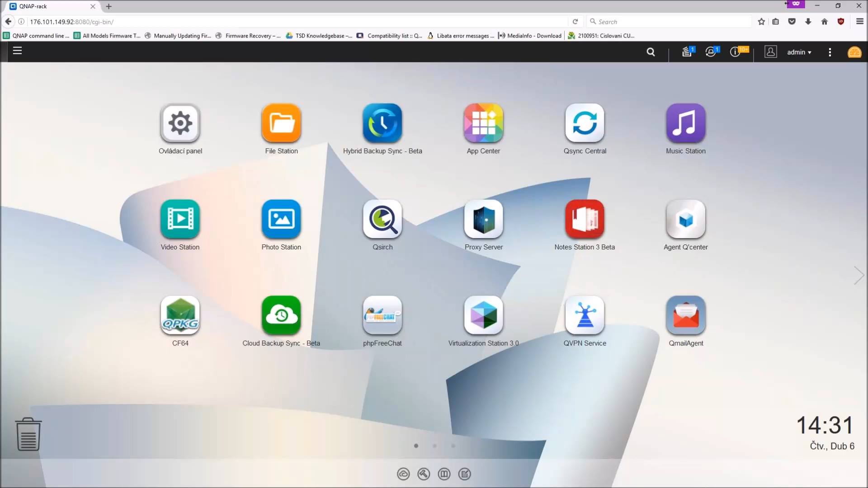
Task: Open external devices icon in top bar
Action: pos(712,52)
